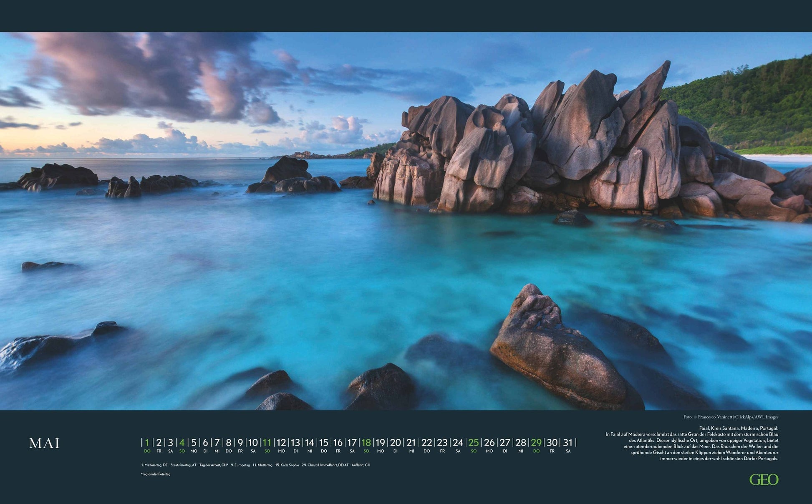Select Sunday the 18th
812x504 pixels.
[x=366, y=443]
